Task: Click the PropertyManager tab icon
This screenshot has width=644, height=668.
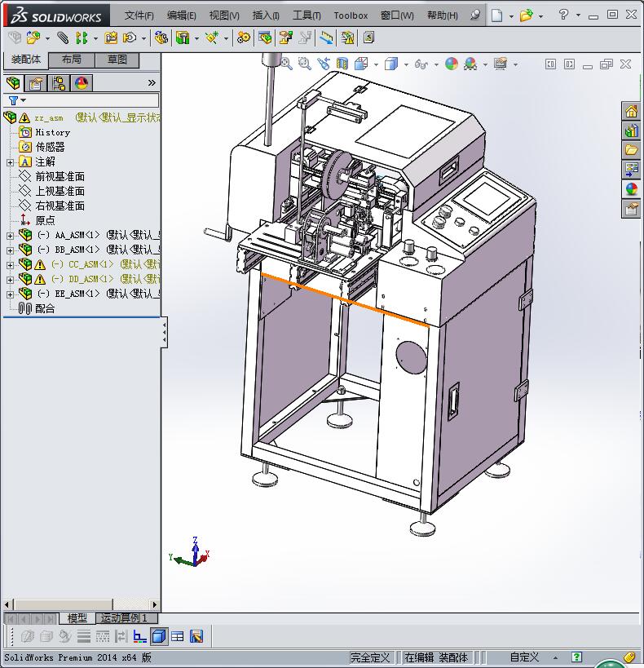Action: (36, 83)
